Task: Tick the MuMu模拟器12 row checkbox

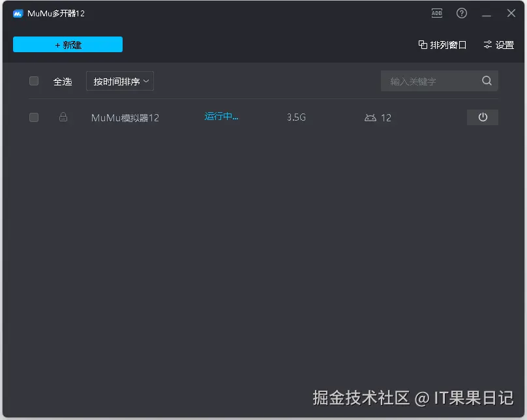Action: click(x=34, y=117)
